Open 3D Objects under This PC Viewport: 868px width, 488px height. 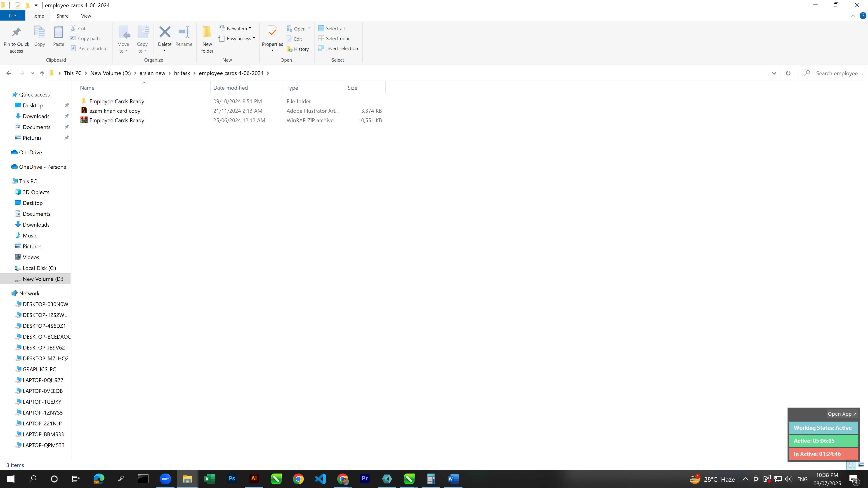36,192
